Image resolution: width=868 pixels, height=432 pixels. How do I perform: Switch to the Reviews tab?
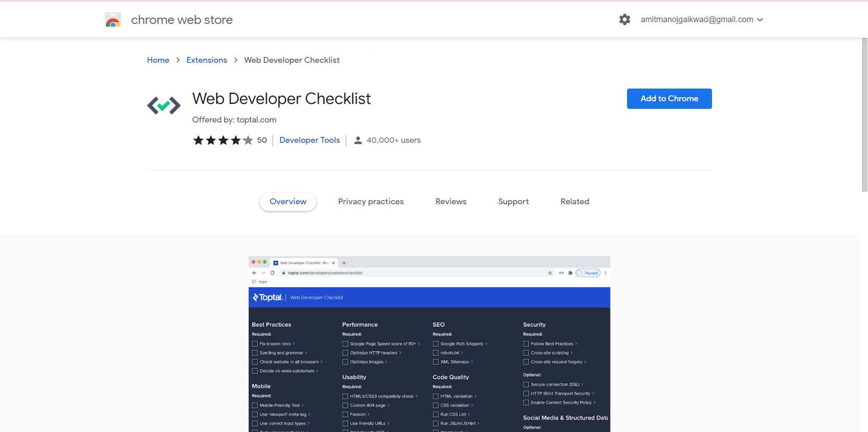point(451,202)
